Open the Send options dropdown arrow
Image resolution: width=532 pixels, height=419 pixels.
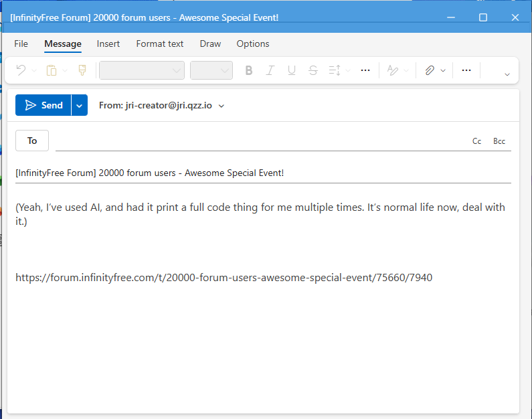(x=80, y=105)
